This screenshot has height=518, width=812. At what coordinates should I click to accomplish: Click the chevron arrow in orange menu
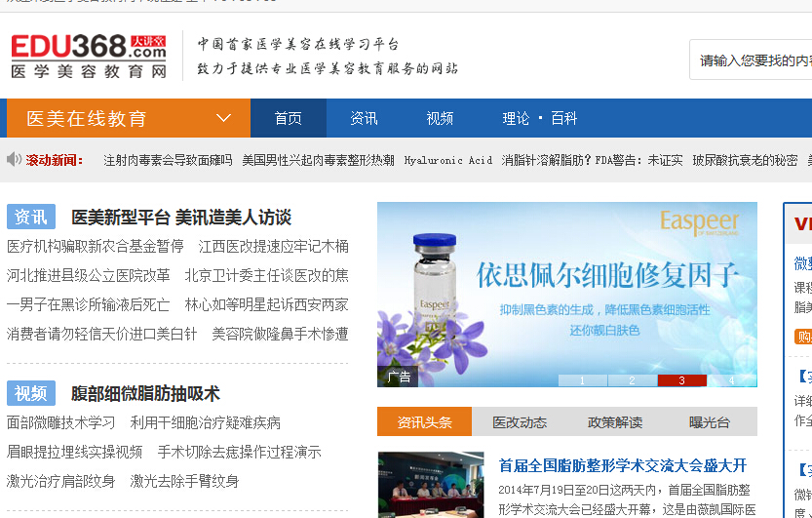[223, 118]
